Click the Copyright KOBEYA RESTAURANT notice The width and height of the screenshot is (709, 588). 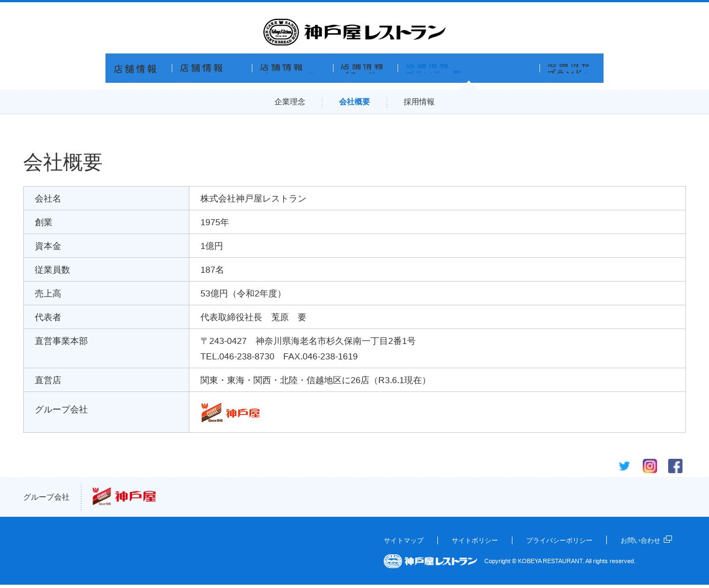point(560,561)
